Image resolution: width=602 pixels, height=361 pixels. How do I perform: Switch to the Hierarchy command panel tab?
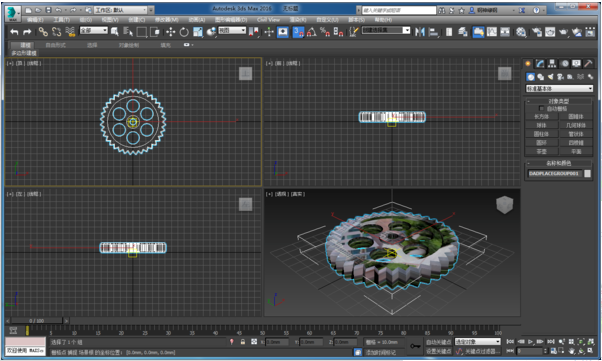[552, 63]
